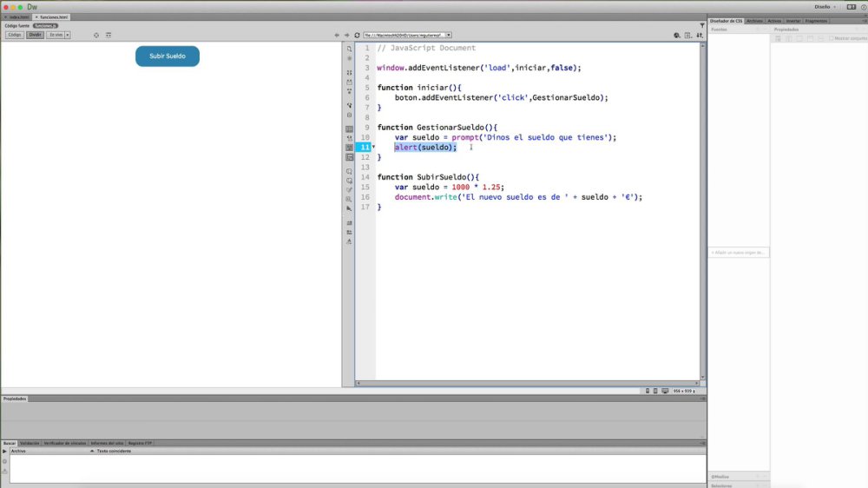Image resolution: width=868 pixels, height=488 pixels.
Task: Expand the @Medios section
Action: pos(720,477)
